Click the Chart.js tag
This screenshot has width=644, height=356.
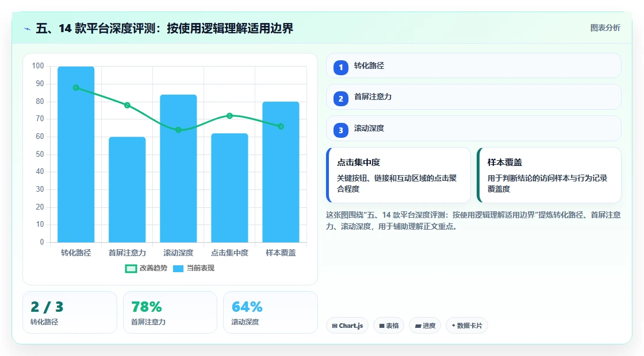pos(347,326)
